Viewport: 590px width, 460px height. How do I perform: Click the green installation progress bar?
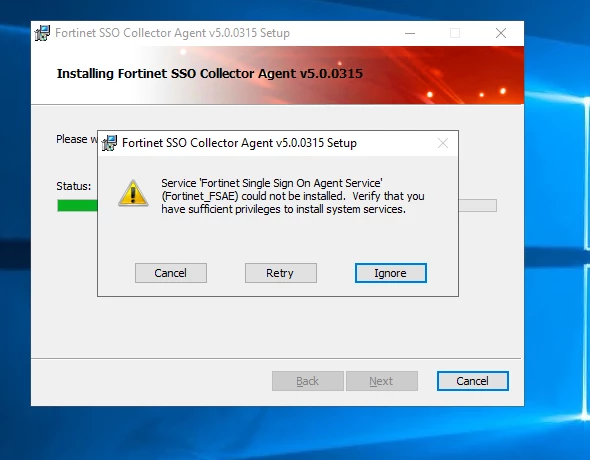click(78, 205)
